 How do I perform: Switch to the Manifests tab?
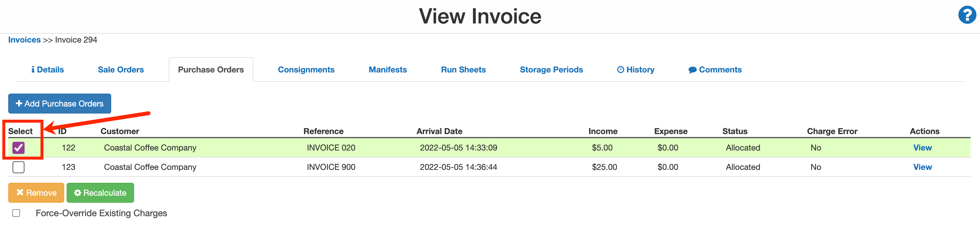click(x=387, y=69)
